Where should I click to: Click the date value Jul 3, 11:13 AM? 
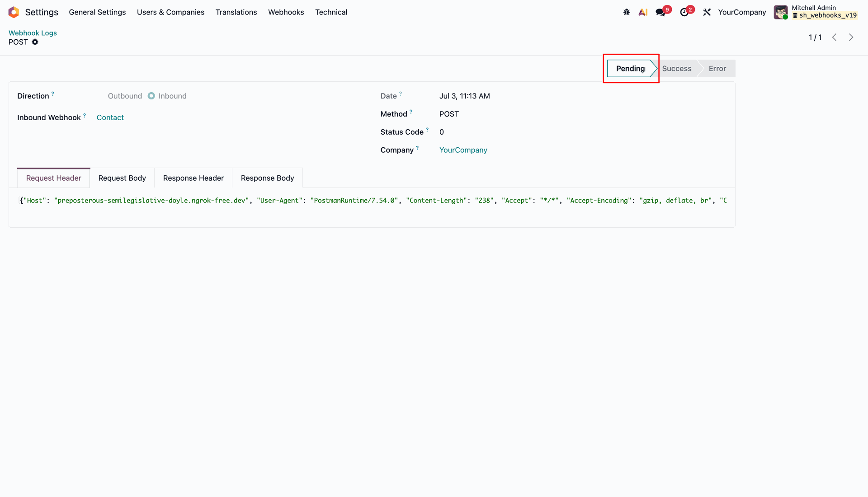click(x=464, y=96)
